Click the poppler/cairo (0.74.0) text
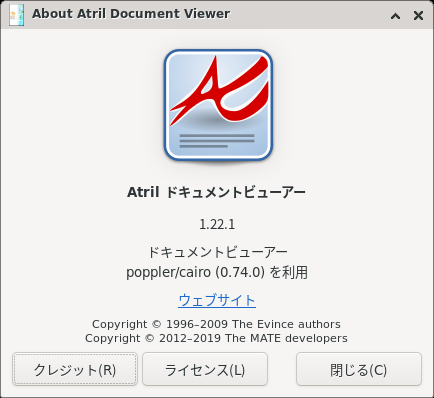434x398 pixels. [195, 272]
